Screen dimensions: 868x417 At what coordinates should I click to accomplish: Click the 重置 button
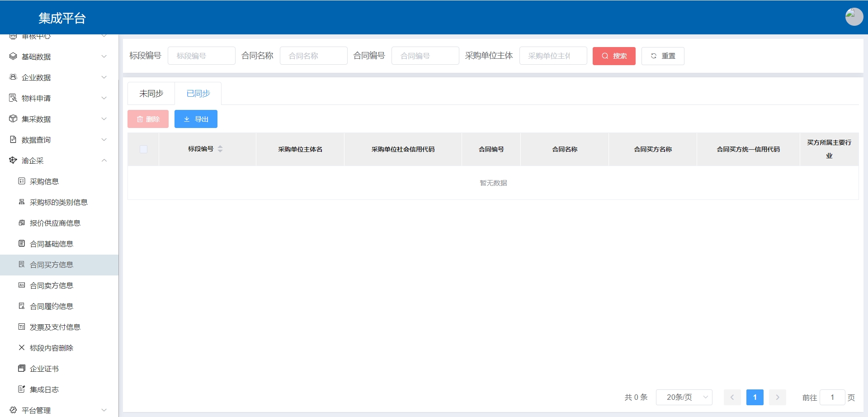(662, 56)
